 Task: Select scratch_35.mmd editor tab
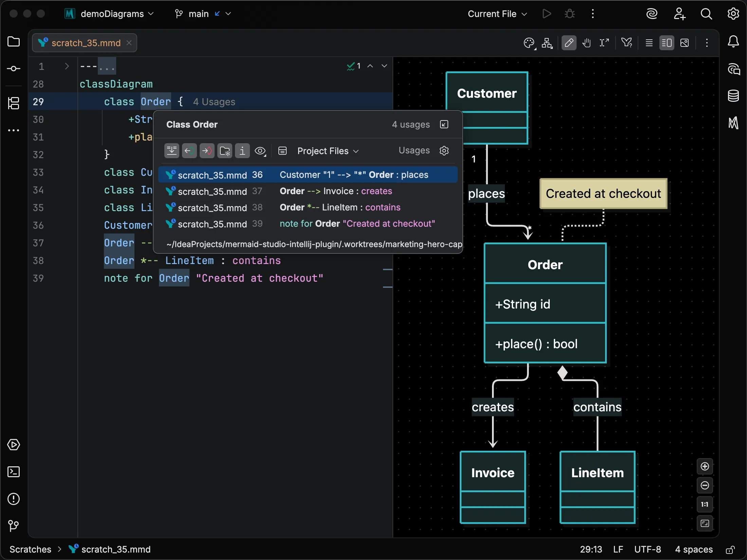click(x=85, y=43)
